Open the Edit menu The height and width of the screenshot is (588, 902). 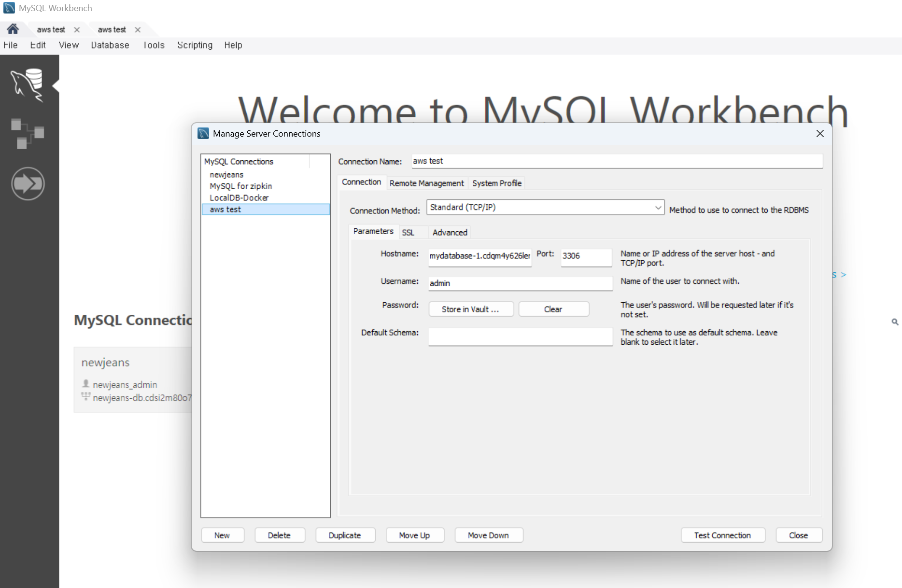coord(38,45)
